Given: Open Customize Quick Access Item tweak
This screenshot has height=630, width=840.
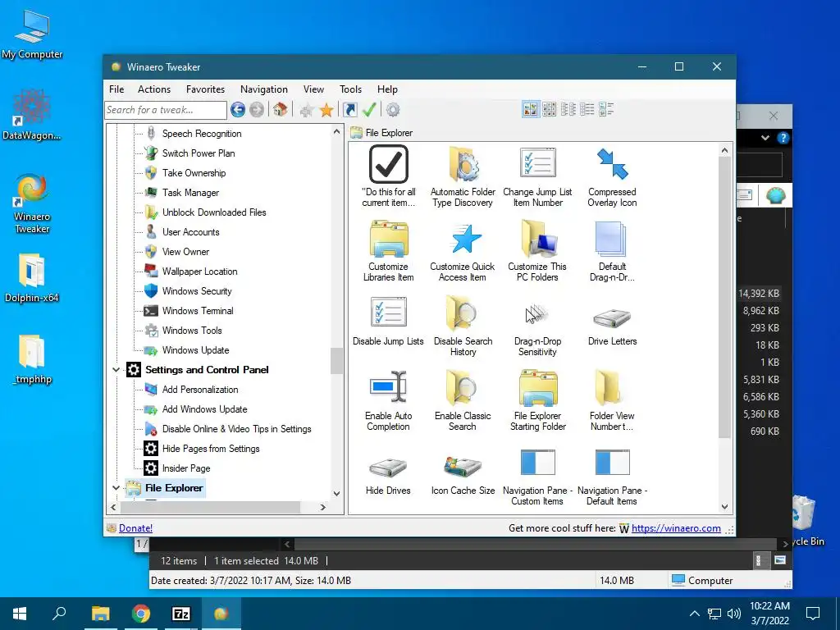Looking at the screenshot, I should point(463,251).
